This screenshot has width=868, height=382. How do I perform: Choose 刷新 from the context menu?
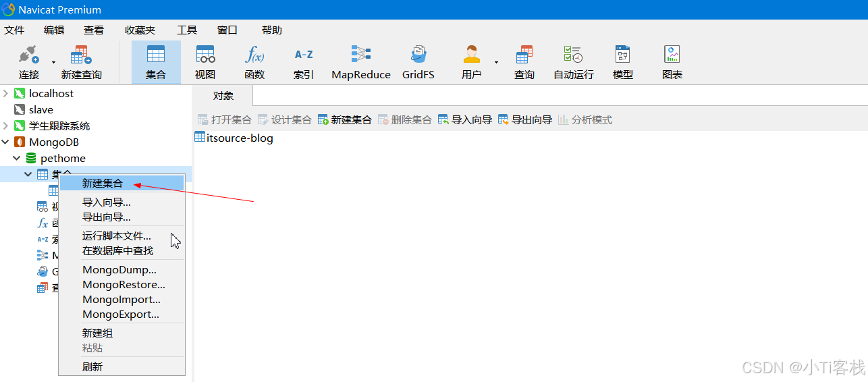[x=121, y=366]
